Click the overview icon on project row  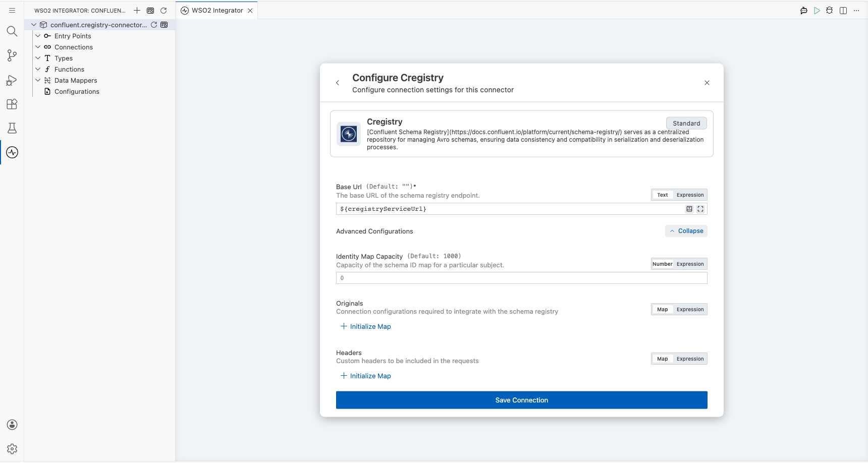click(164, 25)
